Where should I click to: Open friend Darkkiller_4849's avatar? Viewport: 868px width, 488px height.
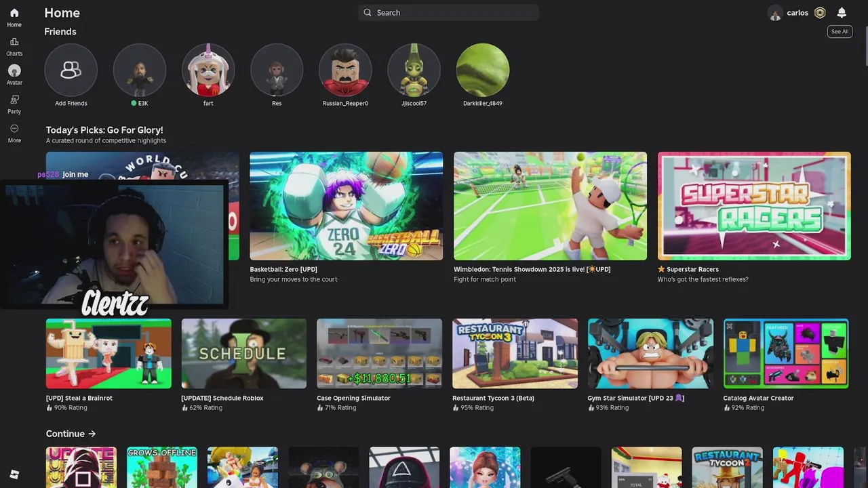(x=483, y=70)
